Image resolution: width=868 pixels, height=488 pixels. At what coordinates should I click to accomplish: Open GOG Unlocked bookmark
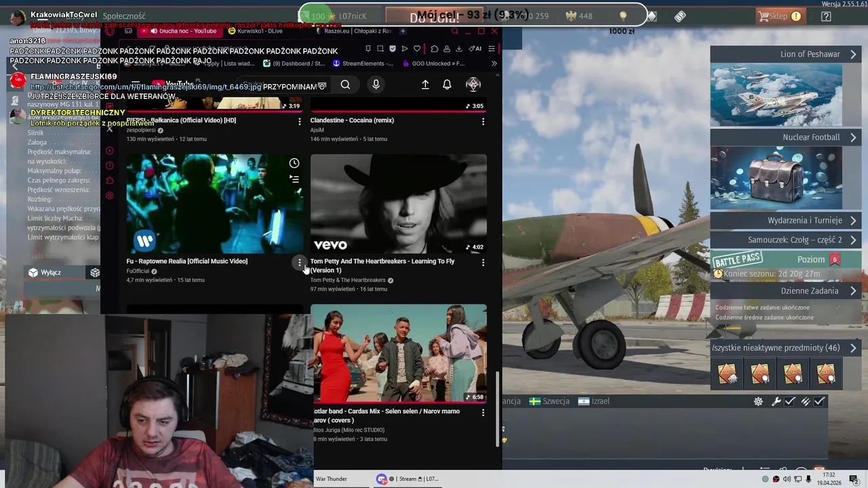(x=433, y=64)
